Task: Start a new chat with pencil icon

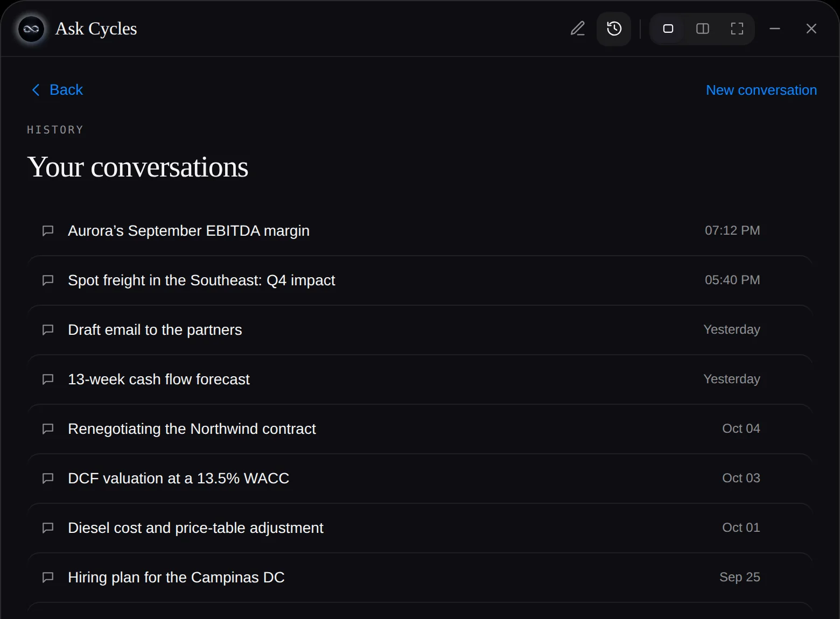Action: [x=578, y=29]
